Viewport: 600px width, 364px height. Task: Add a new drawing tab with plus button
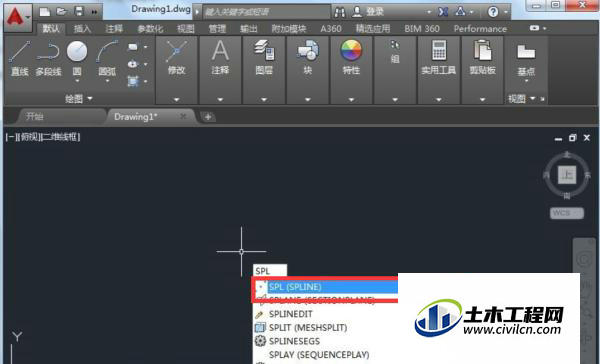click(x=208, y=117)
